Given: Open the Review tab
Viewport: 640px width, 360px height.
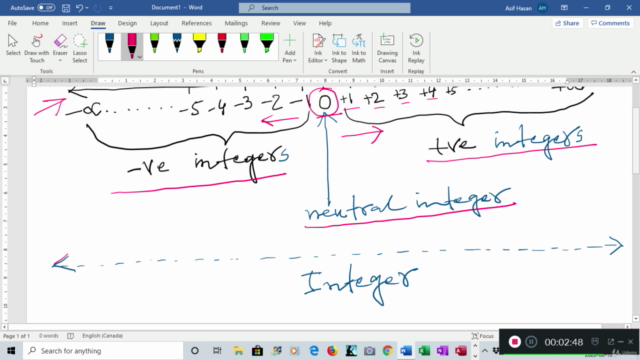Looking at the screenshot, I should tap(271, 23).
